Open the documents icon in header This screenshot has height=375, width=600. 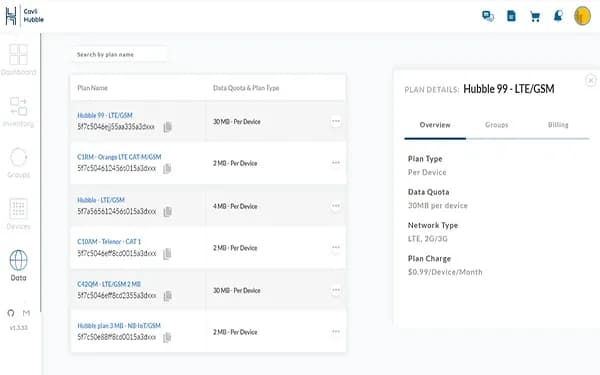[x=511, y=16]
